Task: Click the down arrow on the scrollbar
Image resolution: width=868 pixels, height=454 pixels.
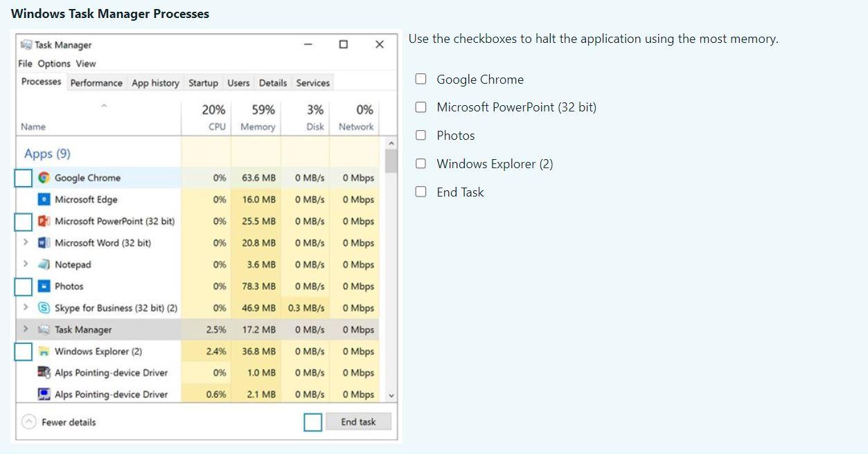Action: click(390, 394)
